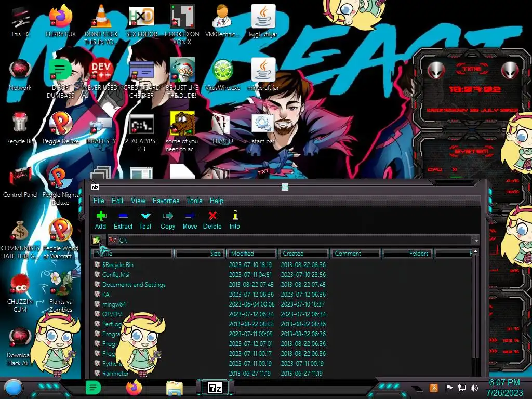The width and height of the screenshot is (532, 399).
Task: Select the FLASH ! desktop icon
Action: tap(222, 128)
